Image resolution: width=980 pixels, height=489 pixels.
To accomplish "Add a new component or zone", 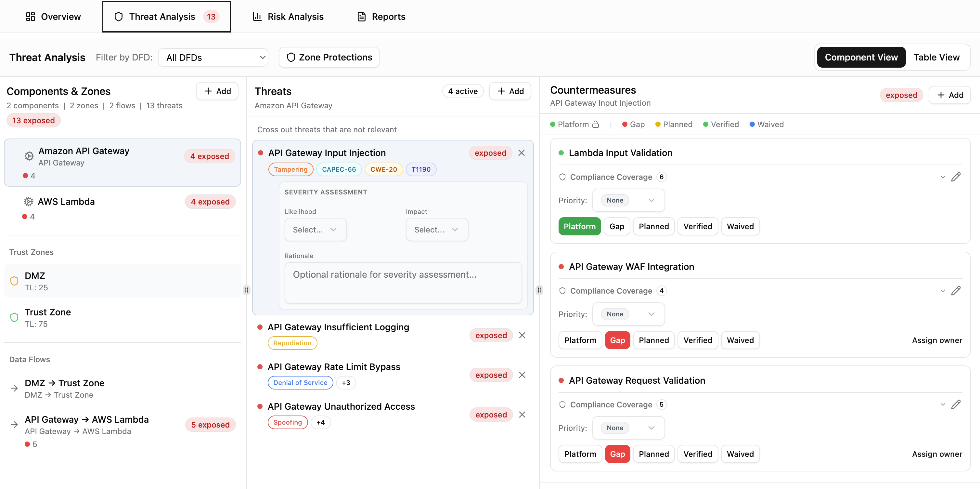I will pos(217,91).
